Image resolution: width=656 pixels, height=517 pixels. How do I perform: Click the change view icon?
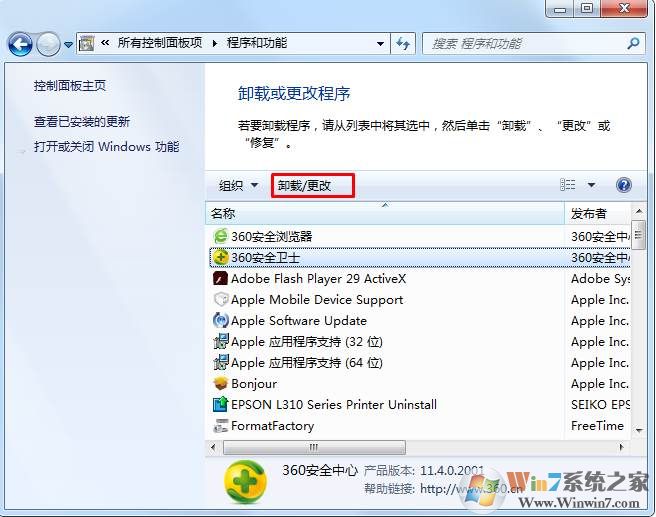[568, 185]
